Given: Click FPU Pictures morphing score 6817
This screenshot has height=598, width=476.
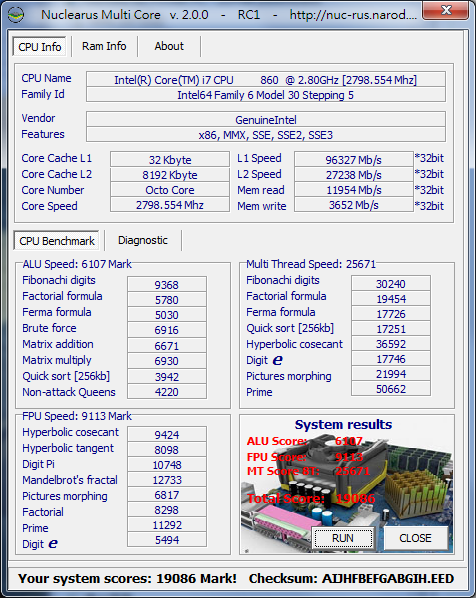Looking at the screenshot, I should [167, 495].
